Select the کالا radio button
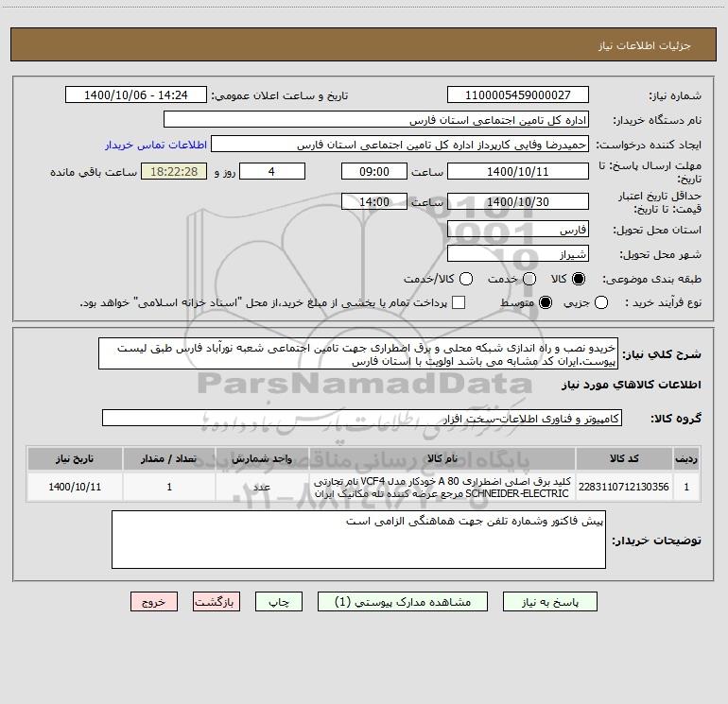The height and width of the screenshot is (704, 728). [x=579, y=279]
